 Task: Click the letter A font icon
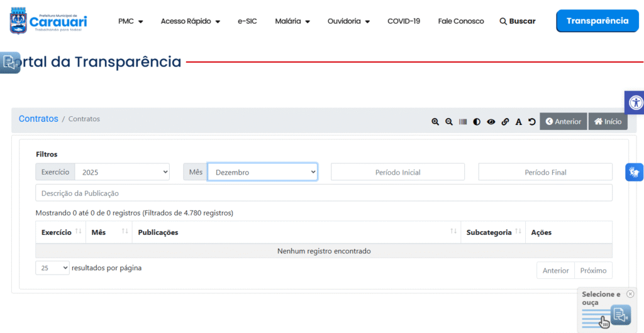tap(519, 122)
